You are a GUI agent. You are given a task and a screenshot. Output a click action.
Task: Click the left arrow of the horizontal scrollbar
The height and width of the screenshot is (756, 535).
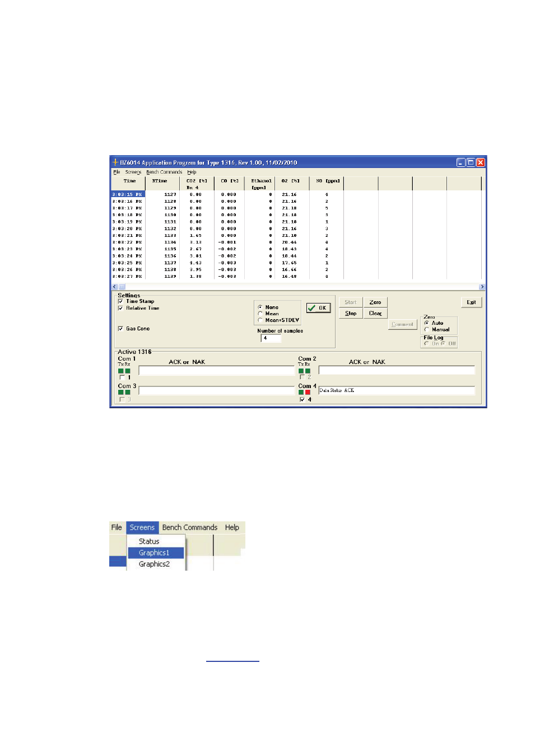114,287
